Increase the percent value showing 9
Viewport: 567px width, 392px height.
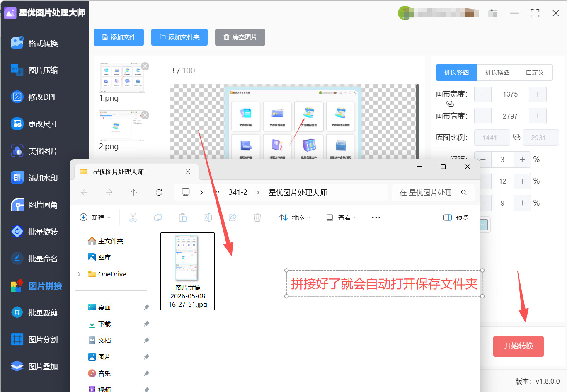tap(522, 203)
